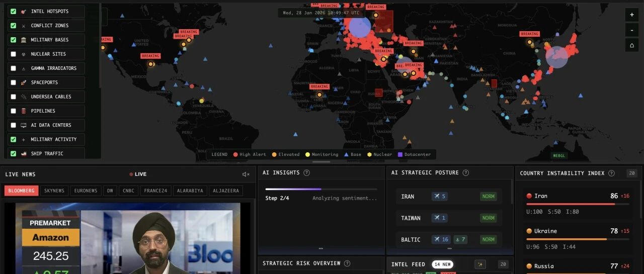Viewport: 644px width, 274px height.
Task: Click the 14 NEW badge in Intel Feed
Action: point(443,264)
